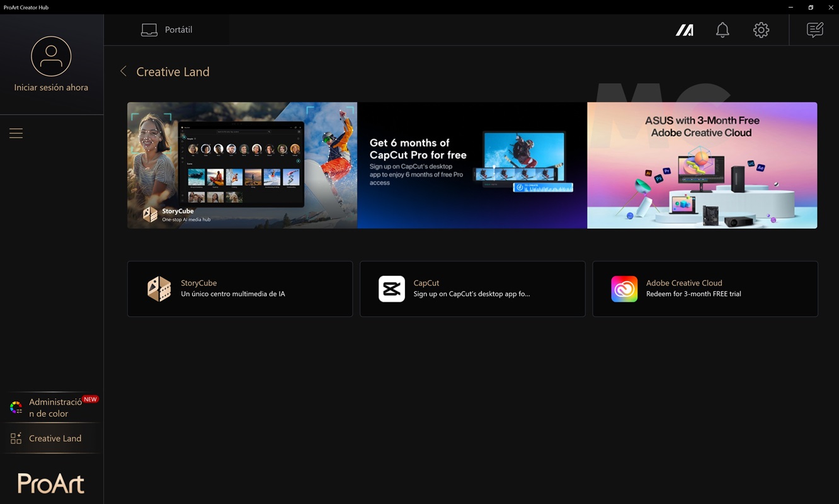The image size is (839, 504).
Task: Open the notifications bell icon
Action: pyautogui.click(x=722, y=30)
